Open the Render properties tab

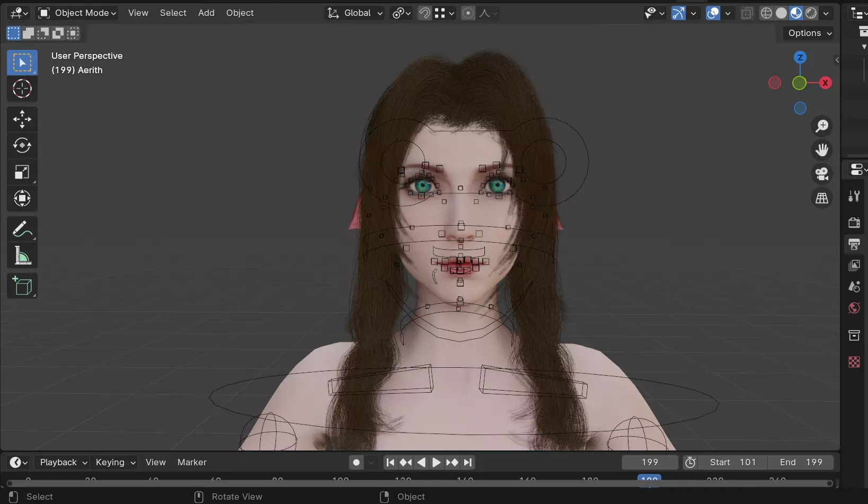854,223
